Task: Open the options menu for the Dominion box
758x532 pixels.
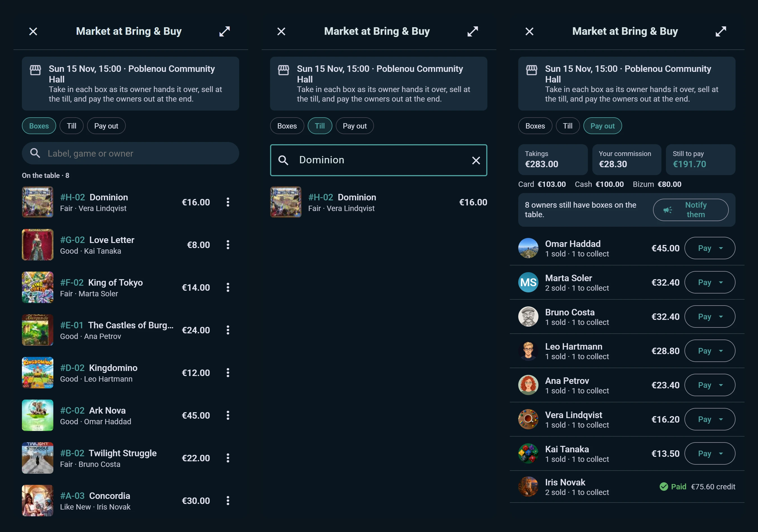Action: pyautogui.click(x=228, y=202)
